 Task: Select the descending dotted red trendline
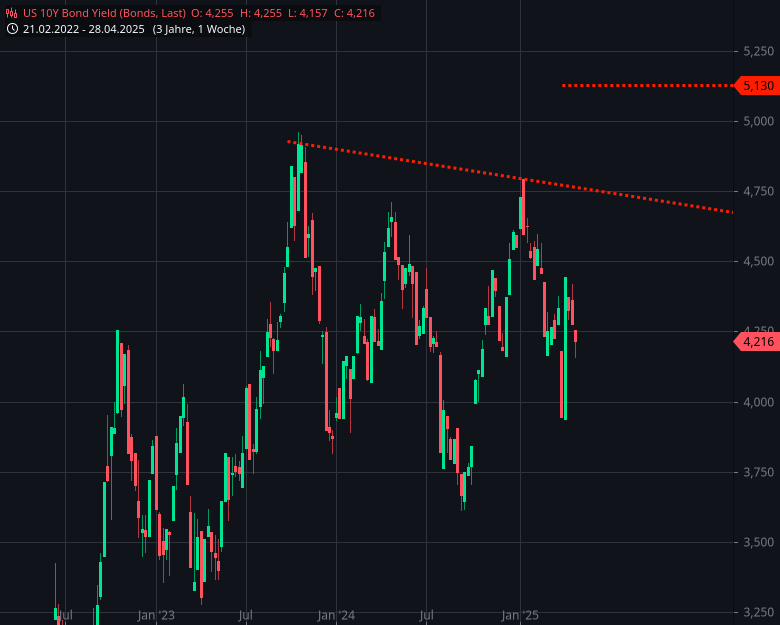510,177
